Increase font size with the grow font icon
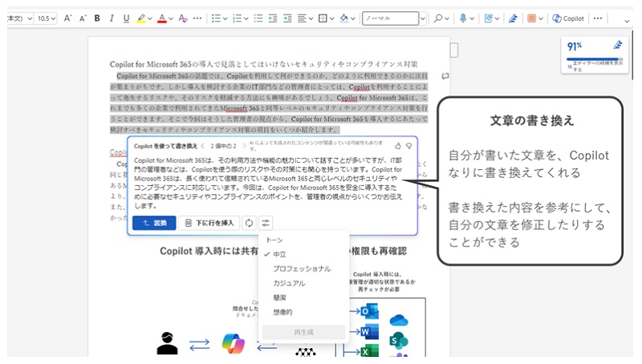Viewport: 642px width, 364px height. point(68,18)
